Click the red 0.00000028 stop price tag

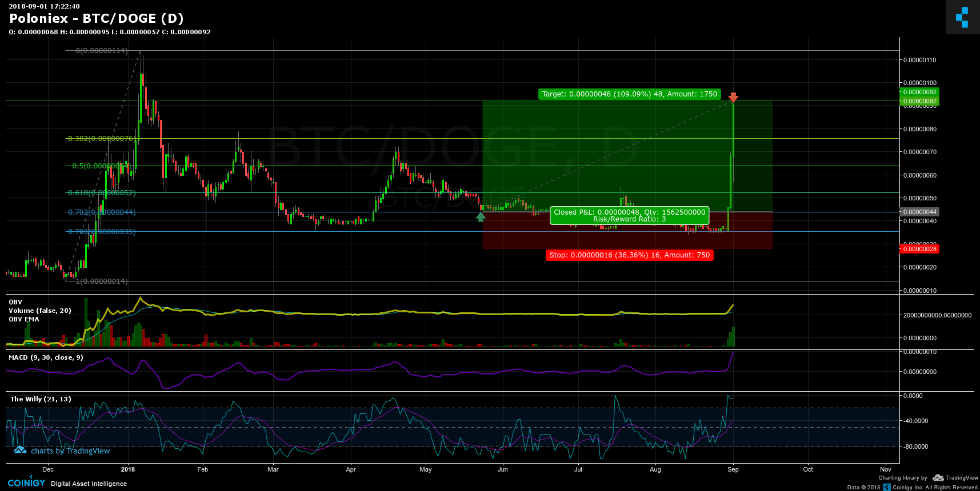pos(919,249)
